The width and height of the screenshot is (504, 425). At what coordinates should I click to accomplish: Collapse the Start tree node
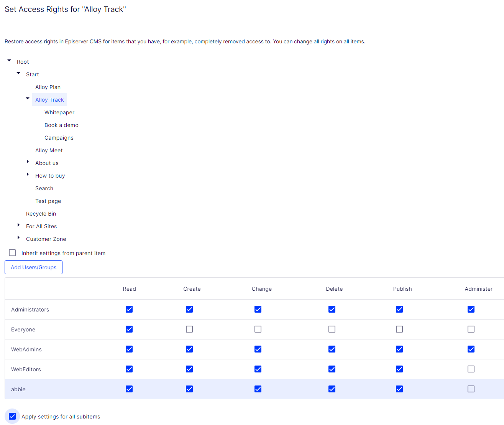click(x=18, y=73)
